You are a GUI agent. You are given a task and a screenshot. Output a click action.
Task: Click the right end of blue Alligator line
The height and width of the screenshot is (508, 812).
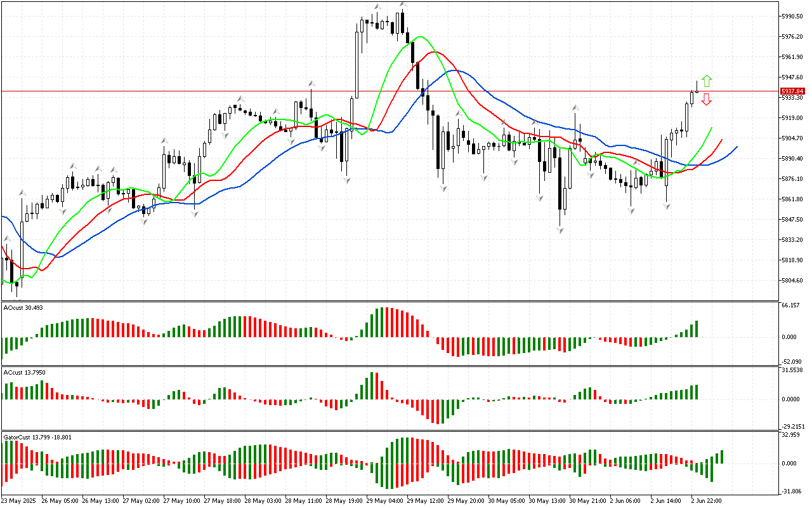[x=737, y=147]
